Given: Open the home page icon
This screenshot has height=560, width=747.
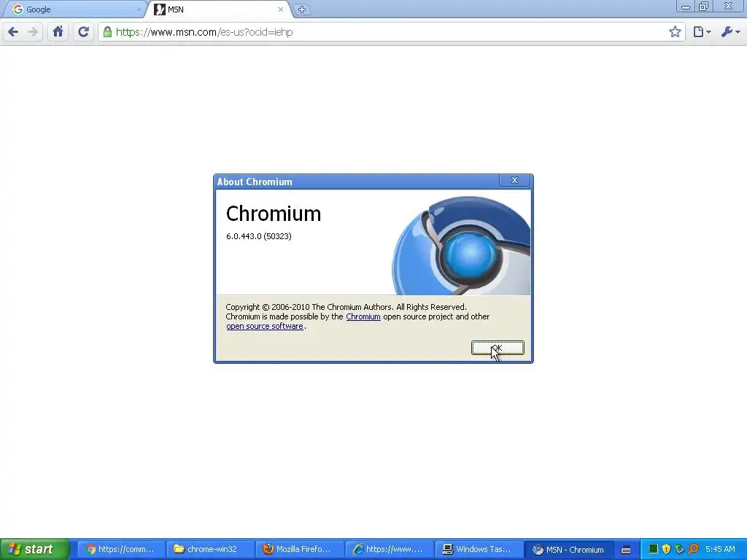Looking at the screenshot, I should pos(58,32).
